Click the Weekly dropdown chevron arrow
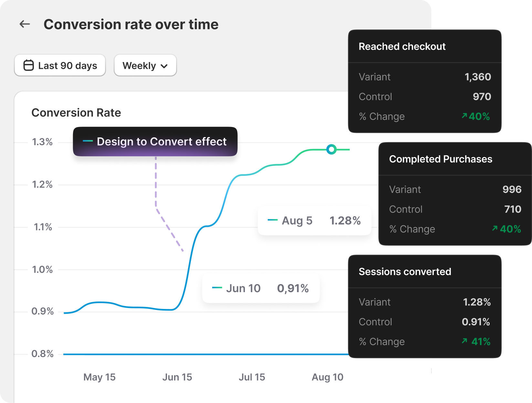Screen dimensions: 532x403 click(x=164, y=66)
